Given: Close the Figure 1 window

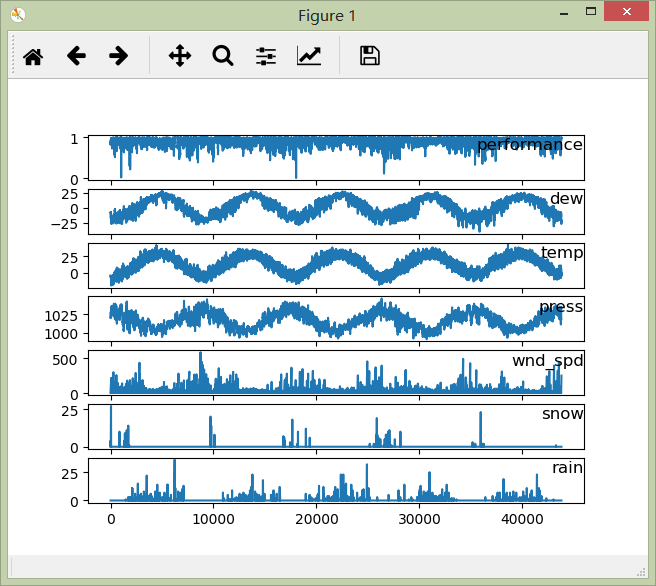Looking at the screenshot, I should (628, 12).
